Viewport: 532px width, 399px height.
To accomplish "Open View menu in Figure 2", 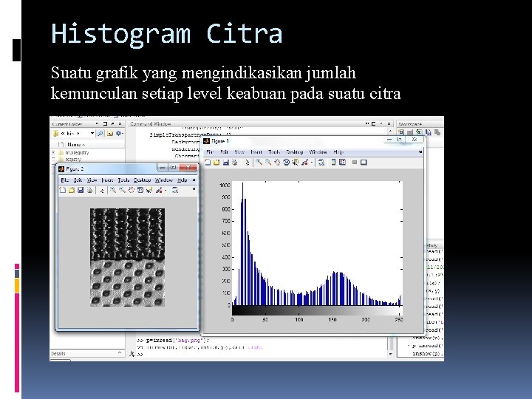I will tap(92, 180).
